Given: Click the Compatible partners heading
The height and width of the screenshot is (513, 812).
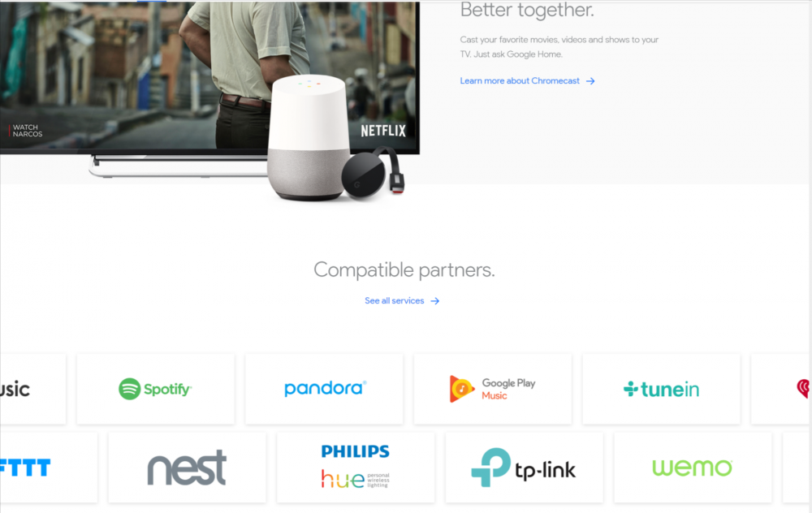Looking at the screenshot, I should (x=404, y=269).
